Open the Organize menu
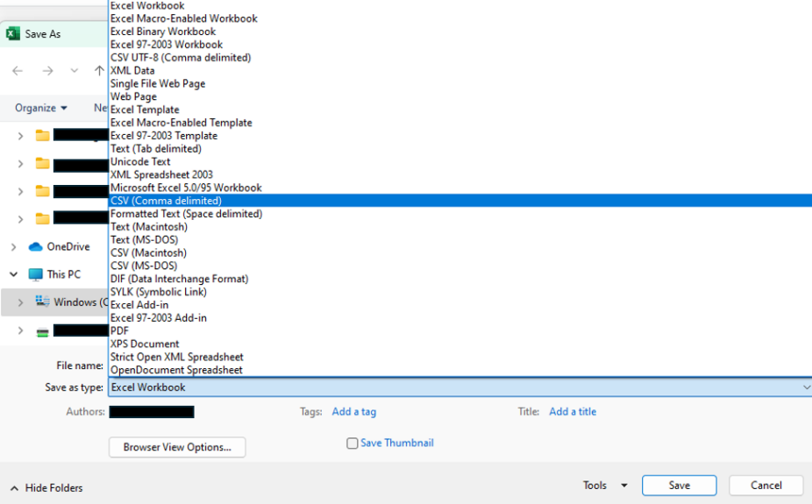The width and height of the screenshot is (812, 504). [x=41, y=108]
